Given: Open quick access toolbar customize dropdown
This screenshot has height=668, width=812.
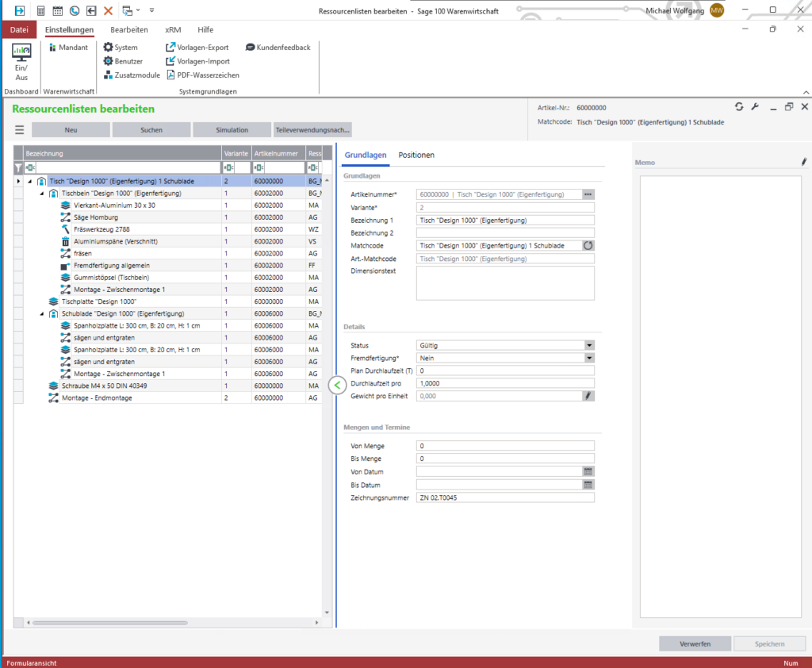Looking at the screenshot, I should [151, 10].
